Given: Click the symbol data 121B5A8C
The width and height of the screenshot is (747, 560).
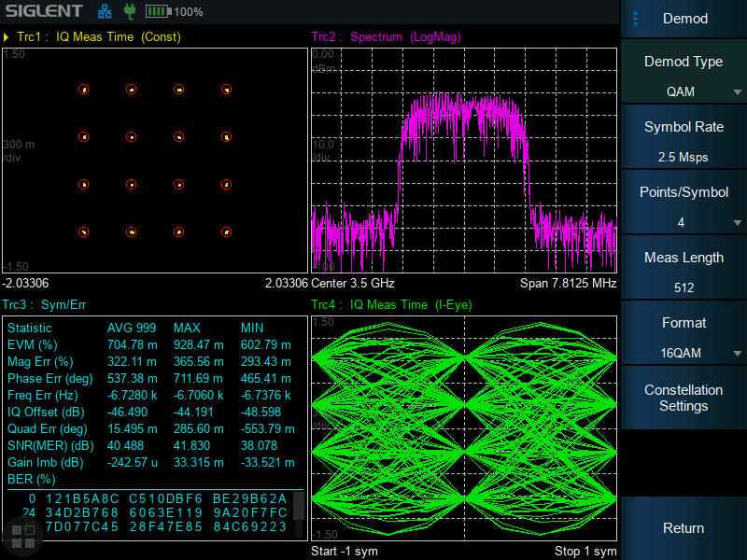Looking at the screenshot, I should (x=82, y=498).
